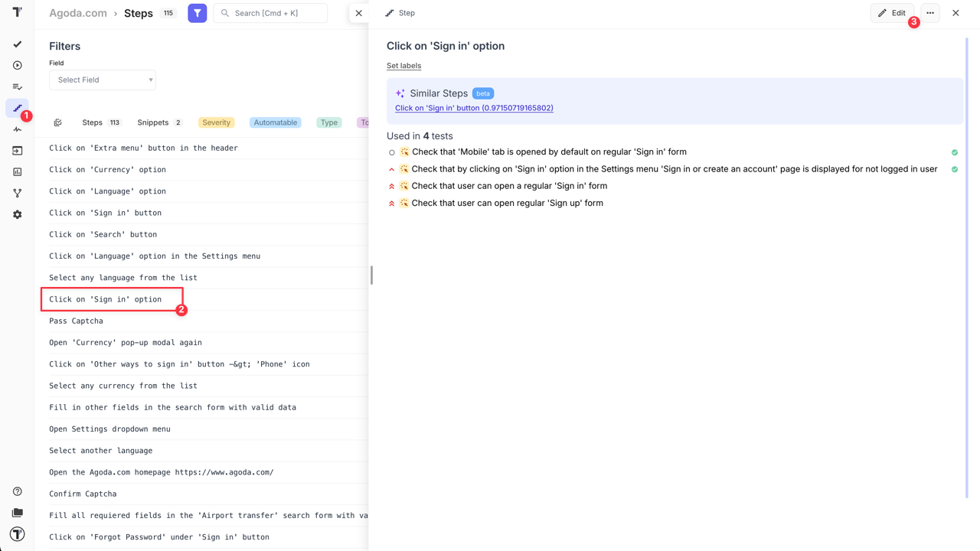Select the Steps 113 tab
Viewport: 980px width, 551px height.
click(100, 122)
